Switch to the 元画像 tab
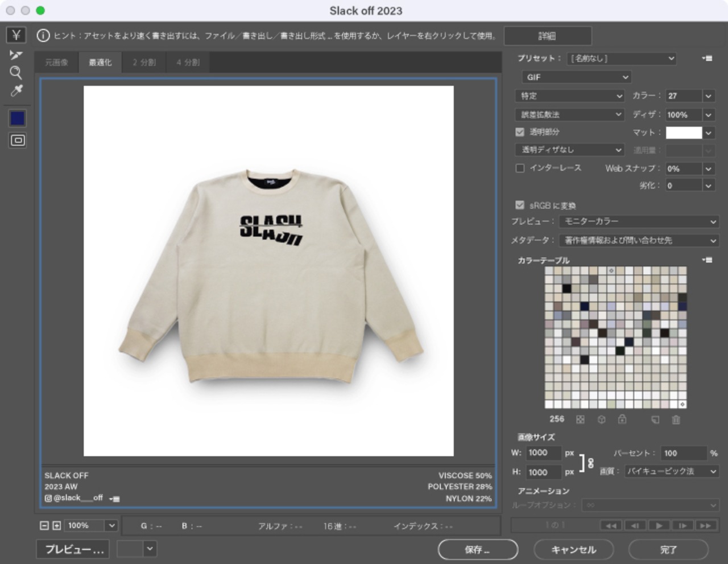Image resolution: width=728 pixels, height=564 pixels. pos(56,63)
